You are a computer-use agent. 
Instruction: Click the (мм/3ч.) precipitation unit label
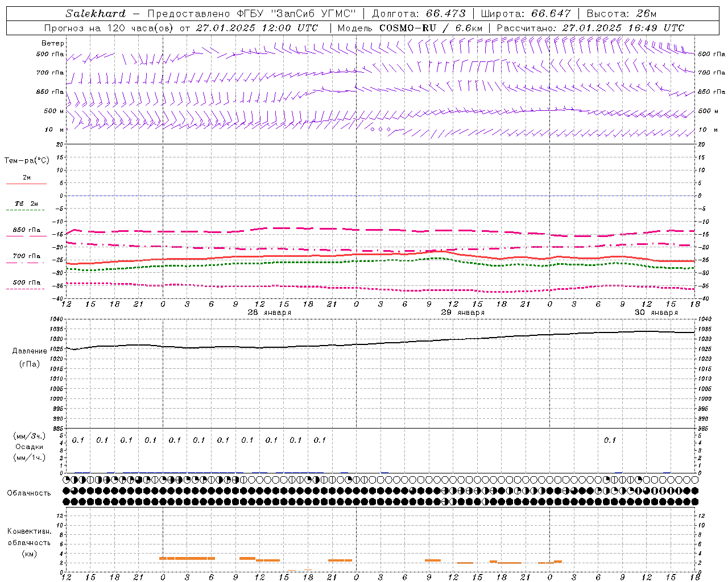30,436
